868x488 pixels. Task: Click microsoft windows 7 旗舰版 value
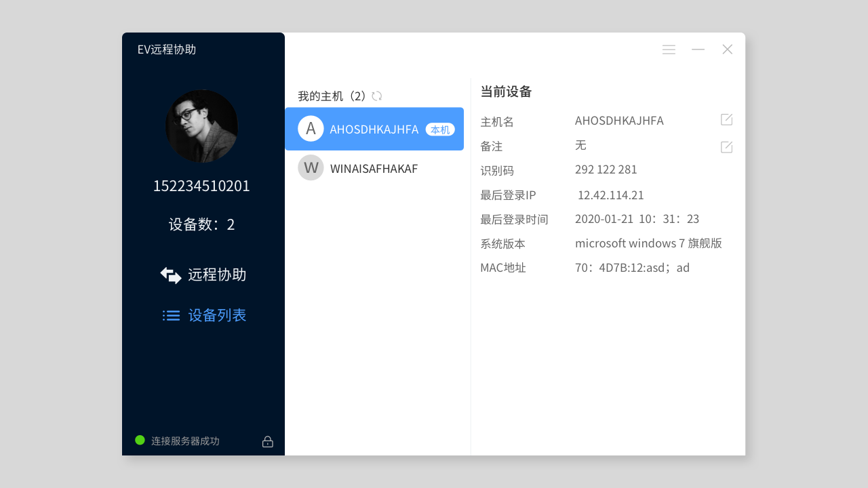pyautogui.click(x=648, y=243)
